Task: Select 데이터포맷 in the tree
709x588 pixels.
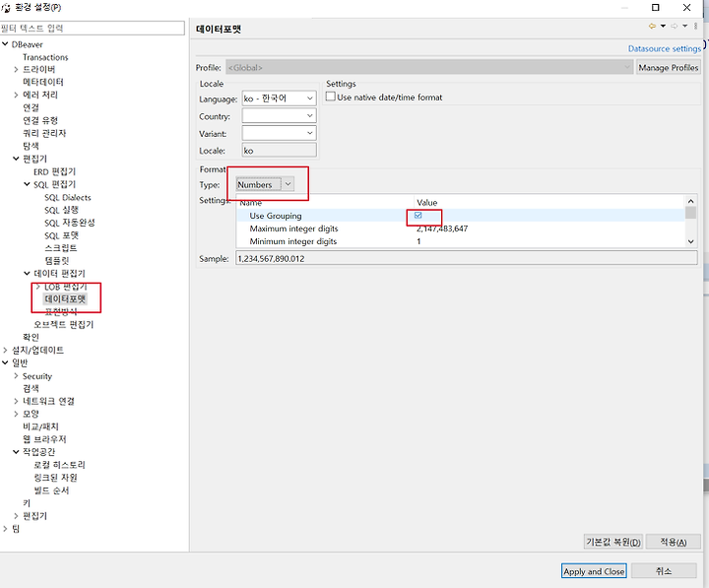Action: pyautogui.click(x=65, y=299)
